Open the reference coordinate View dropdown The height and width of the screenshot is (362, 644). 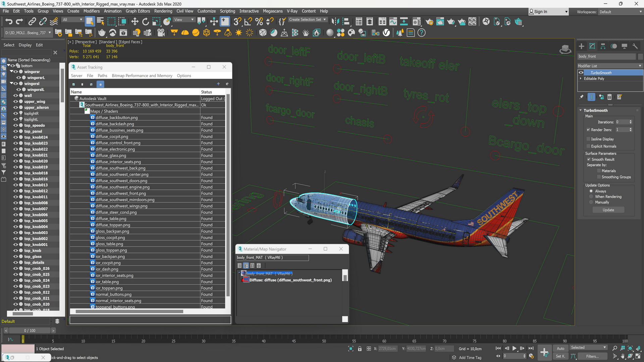[184, 19]
